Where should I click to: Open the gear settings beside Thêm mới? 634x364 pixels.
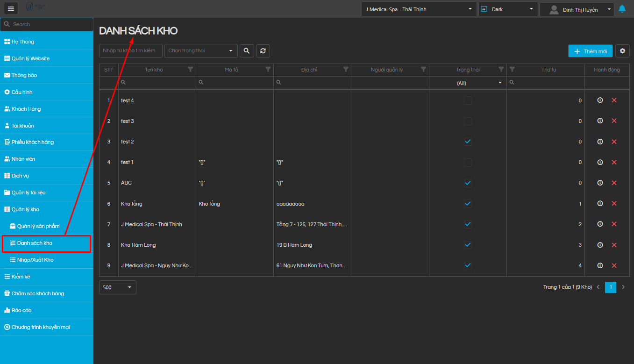[x=622, y=51]
